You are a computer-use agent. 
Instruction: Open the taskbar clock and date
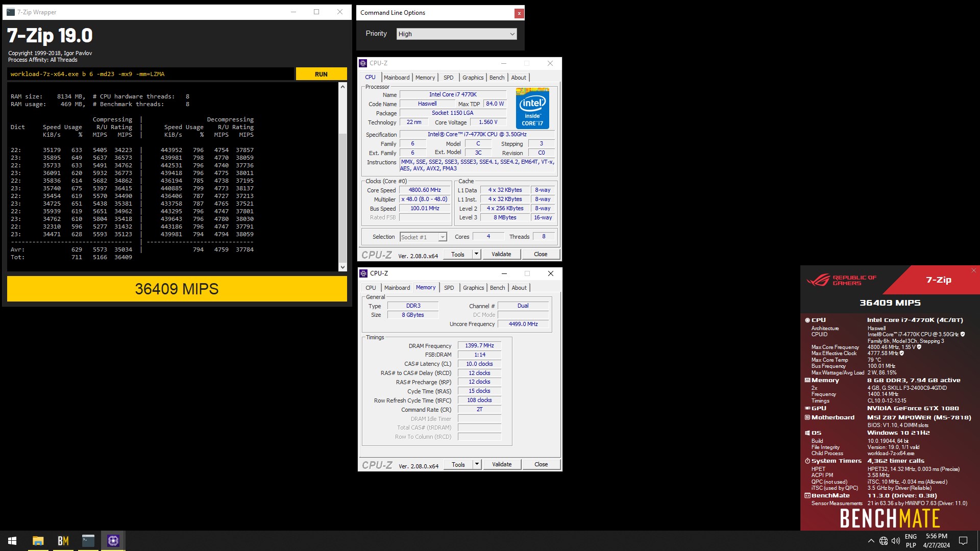[x=937, y=541]
